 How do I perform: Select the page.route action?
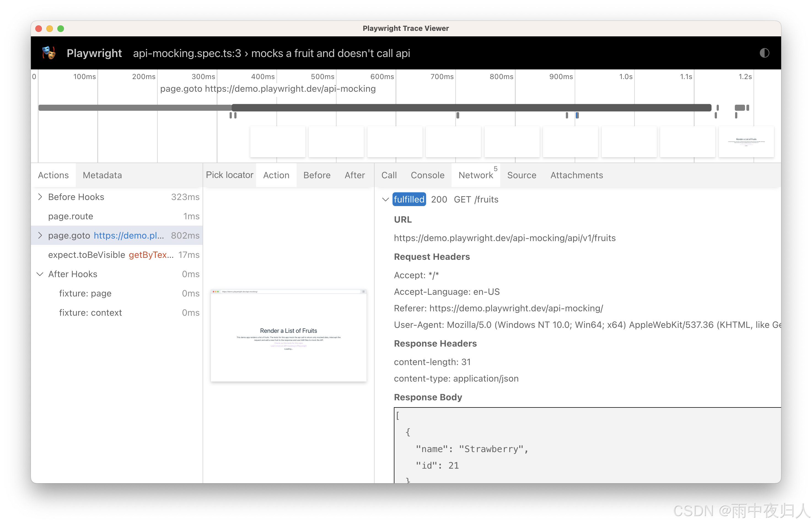[71, 216]
